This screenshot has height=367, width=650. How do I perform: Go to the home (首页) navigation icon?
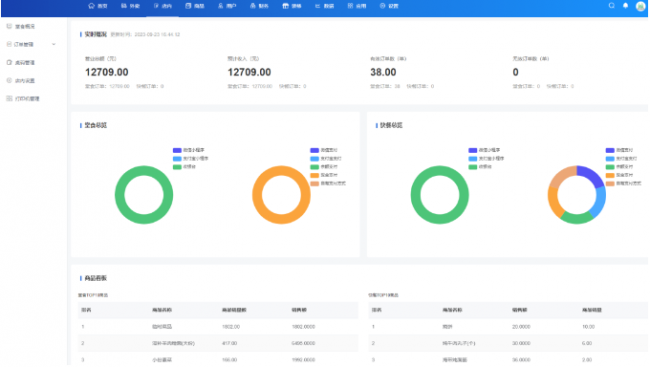coord(91,6)
